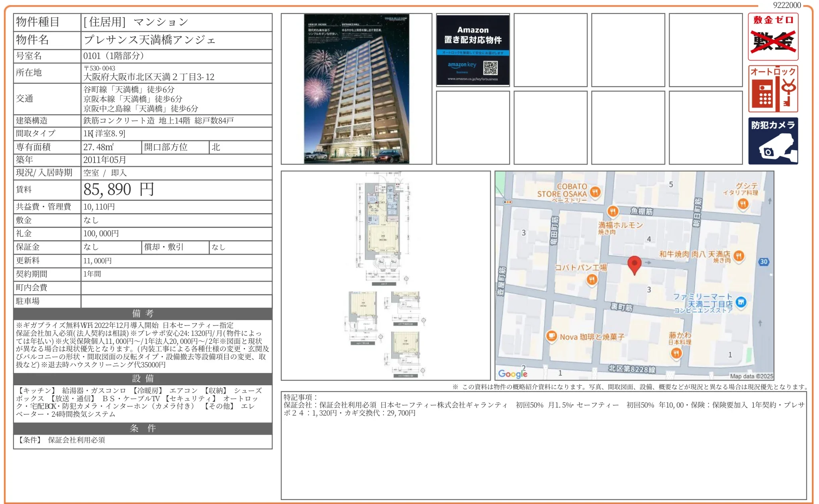The height and width of the screenshot is (504, 819).
Task: Click the route 30 road shield
Action: [764, 262]
